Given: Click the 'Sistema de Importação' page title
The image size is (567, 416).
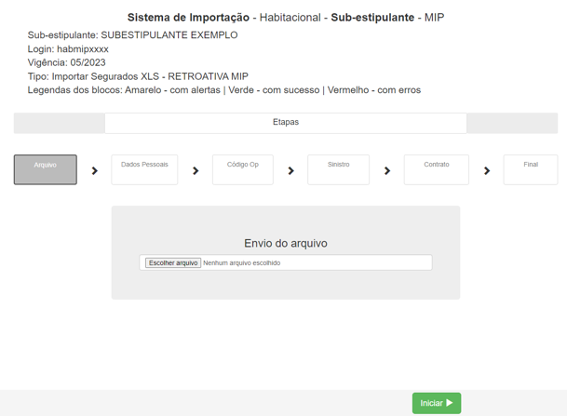Looking at the screenshot, I should point(188,17).
